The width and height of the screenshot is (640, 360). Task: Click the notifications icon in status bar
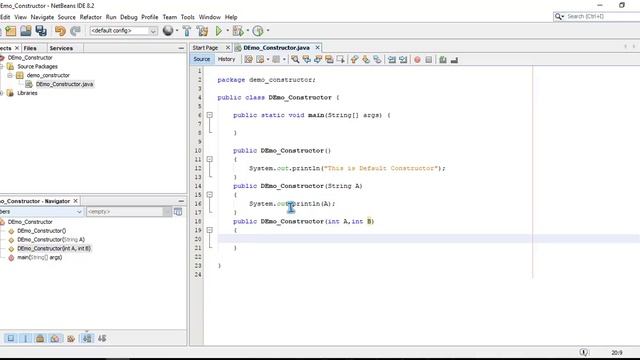pos(584,352)
